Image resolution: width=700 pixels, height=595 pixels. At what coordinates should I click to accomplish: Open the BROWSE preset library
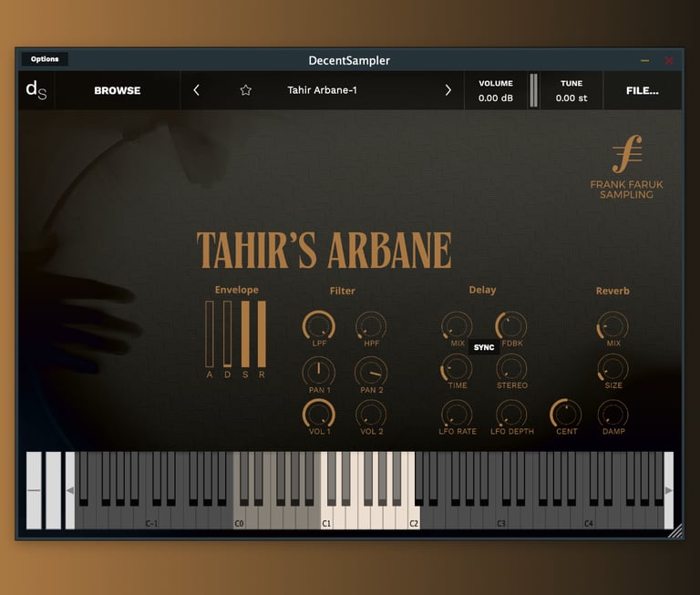point(118,90)
